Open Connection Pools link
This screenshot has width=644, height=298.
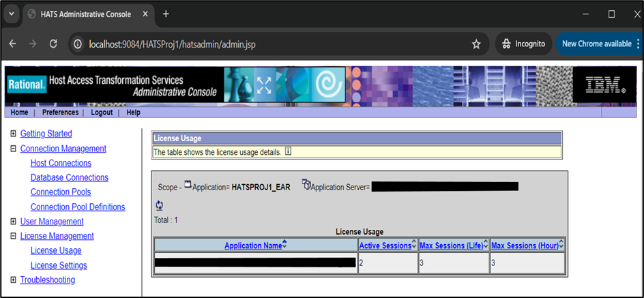point(61,192)
